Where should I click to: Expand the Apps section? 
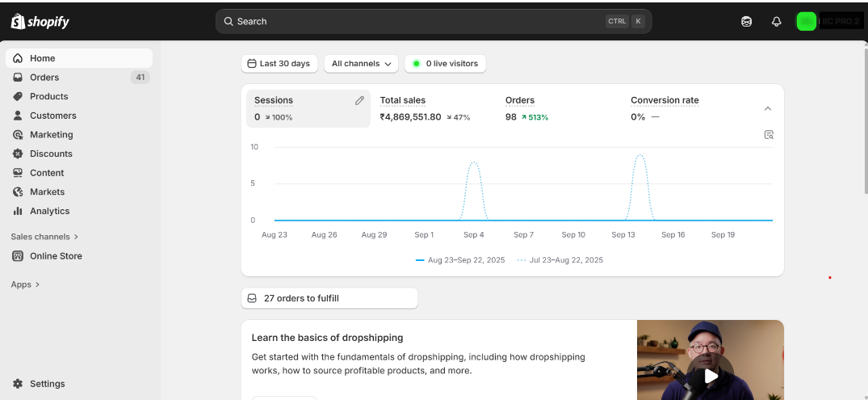25,284
